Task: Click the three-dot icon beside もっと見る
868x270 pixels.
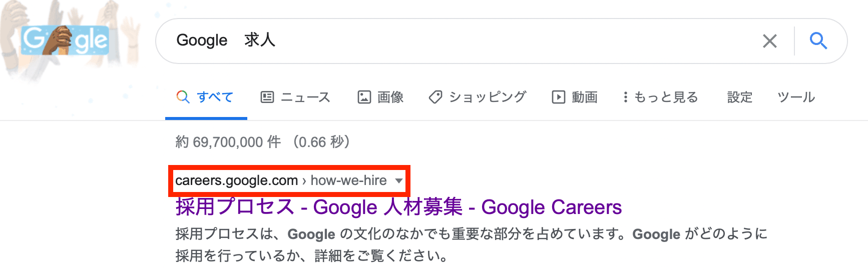Action: pos(625,97)
